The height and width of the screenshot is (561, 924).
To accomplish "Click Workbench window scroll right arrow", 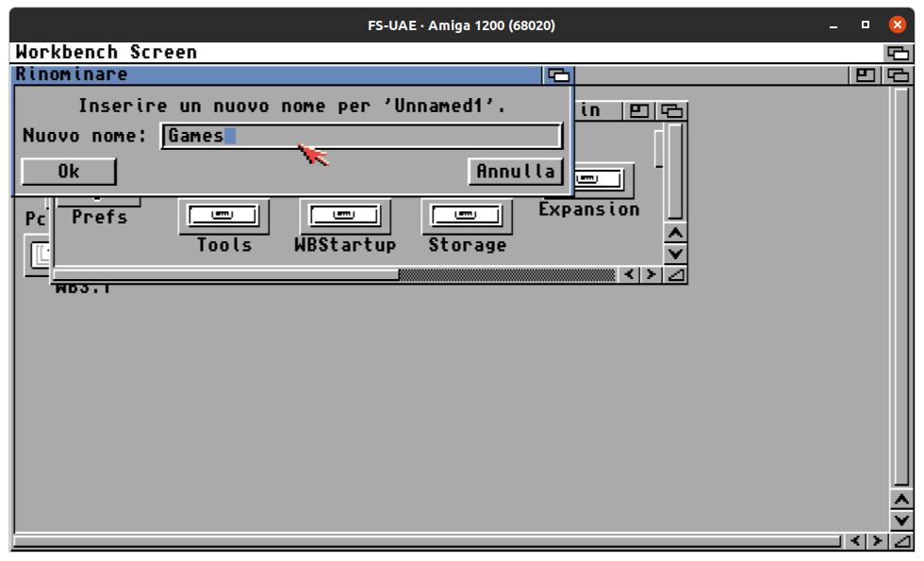I will coord(878,540).
